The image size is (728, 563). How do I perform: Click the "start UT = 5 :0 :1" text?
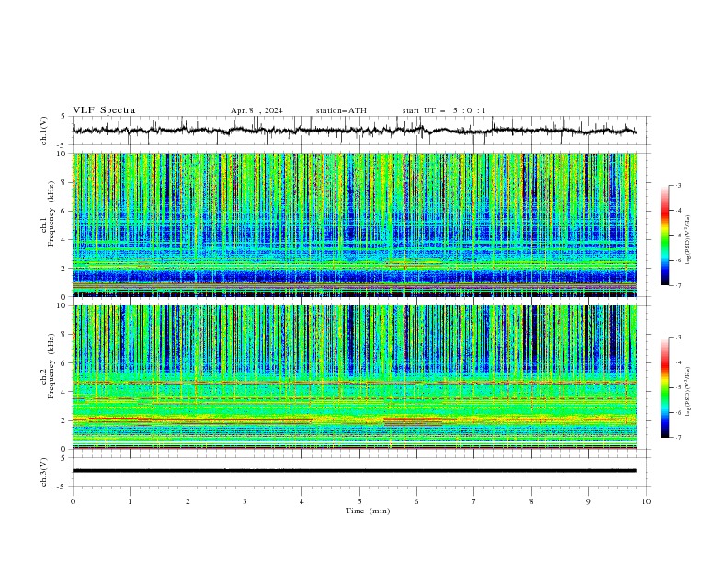[444, 110]
